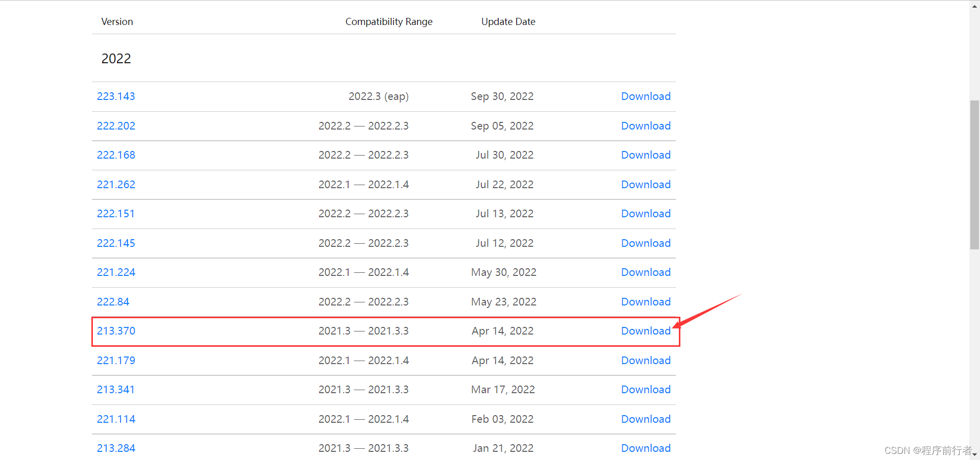The height and width of the screenshot is (460, 980).
Task: Click the 2022 year group heading
Action: (x=116, y=59)
